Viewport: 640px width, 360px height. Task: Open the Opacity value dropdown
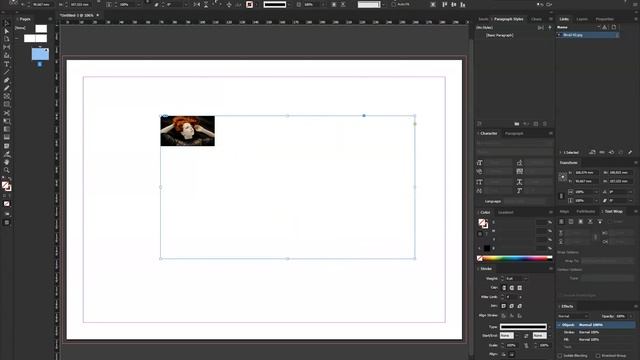(x=631, y=316)
